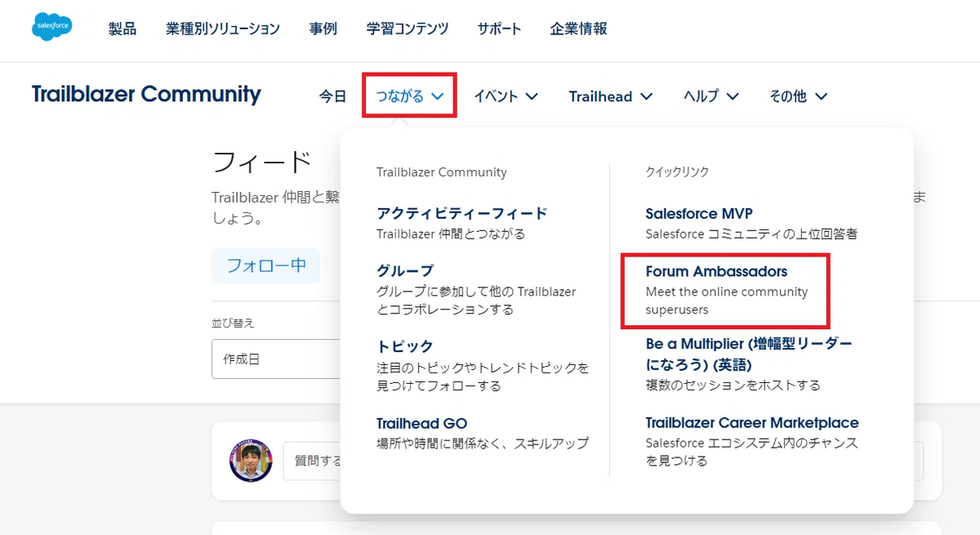Go to Trailblazer Community home title
Viewport: 980px width, 535px height.
[146, 95]
